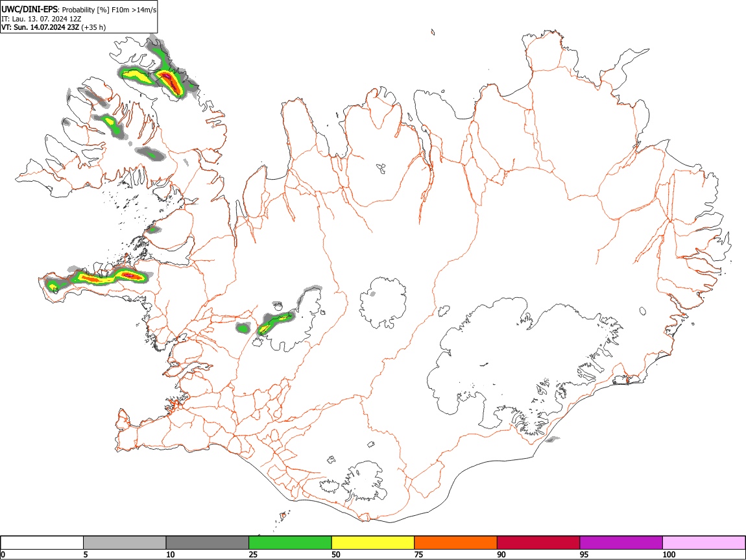Screen dimensions: 746x560
Task: Click the '0' legend label
Action: 3,554
